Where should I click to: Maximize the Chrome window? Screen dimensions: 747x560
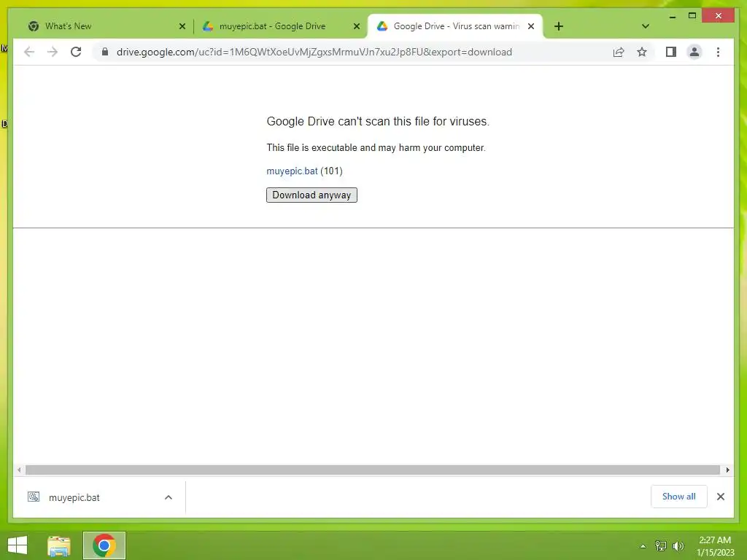[x=692, y=16]
